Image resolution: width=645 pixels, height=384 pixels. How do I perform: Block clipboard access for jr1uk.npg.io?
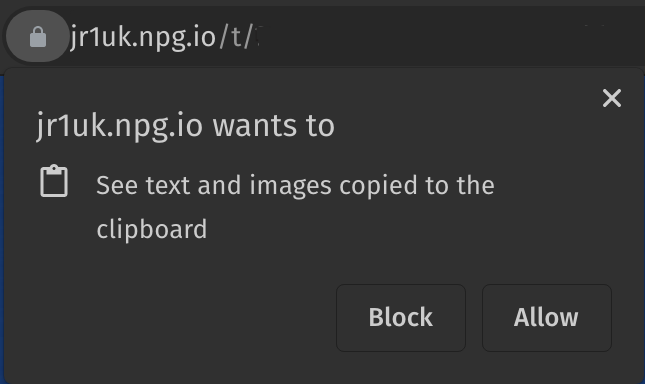[x=401, y=318]
